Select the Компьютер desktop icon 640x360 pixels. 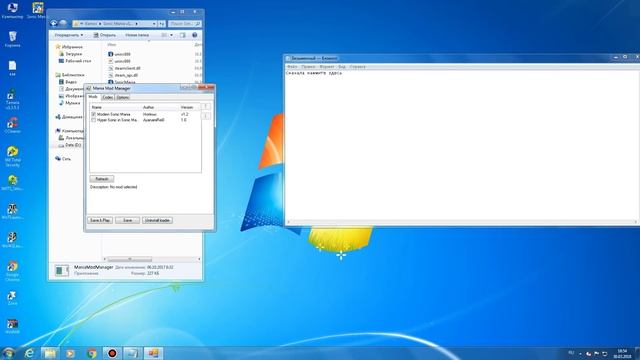[13, 11]
